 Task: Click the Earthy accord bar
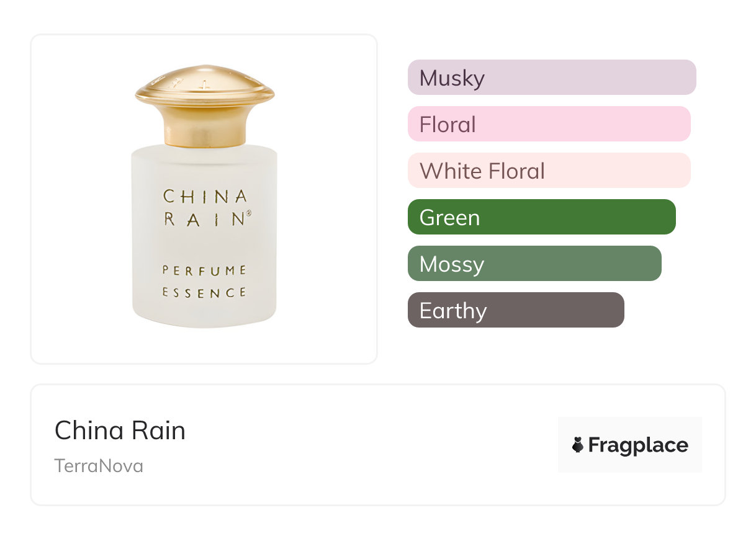[x=515, y=310]
